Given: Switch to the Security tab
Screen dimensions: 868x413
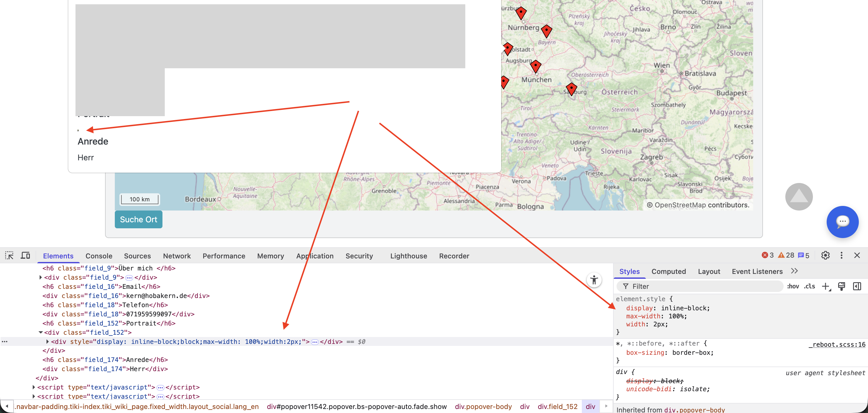Looking at the screenshot, I should (359, 256).
